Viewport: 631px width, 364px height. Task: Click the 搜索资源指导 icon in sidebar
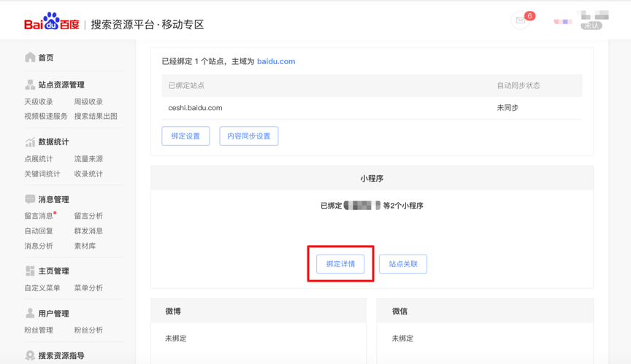click(x=30, y=355)
